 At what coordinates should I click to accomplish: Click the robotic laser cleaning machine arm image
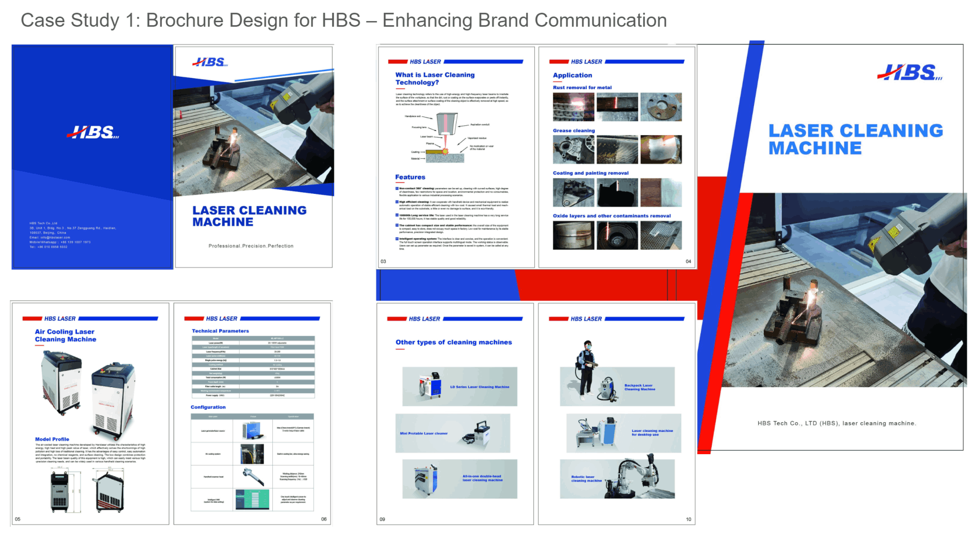coord(635,477)
